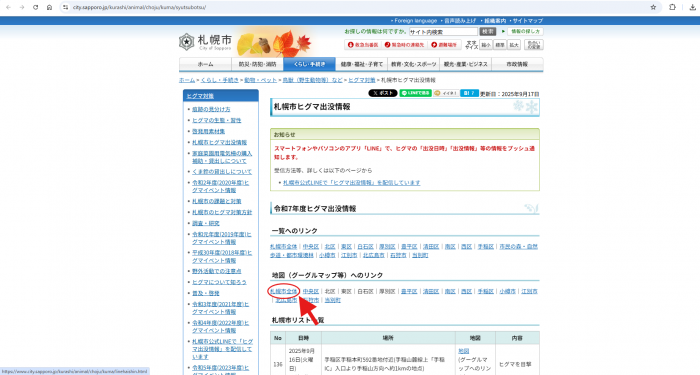Click the 札幌市 city logo
This screenshot has height=375, width=700.
pyautogui.click(x=205, y=42)
